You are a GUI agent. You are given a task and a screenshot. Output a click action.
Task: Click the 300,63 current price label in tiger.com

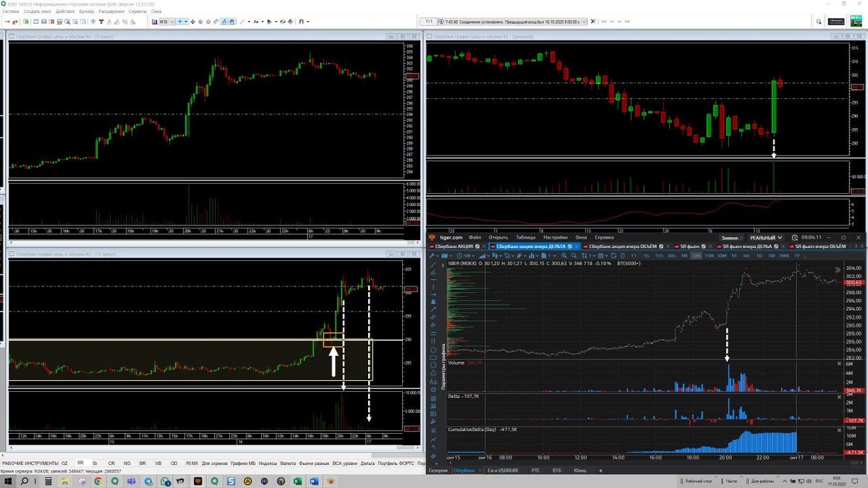[x=854, y=283]
